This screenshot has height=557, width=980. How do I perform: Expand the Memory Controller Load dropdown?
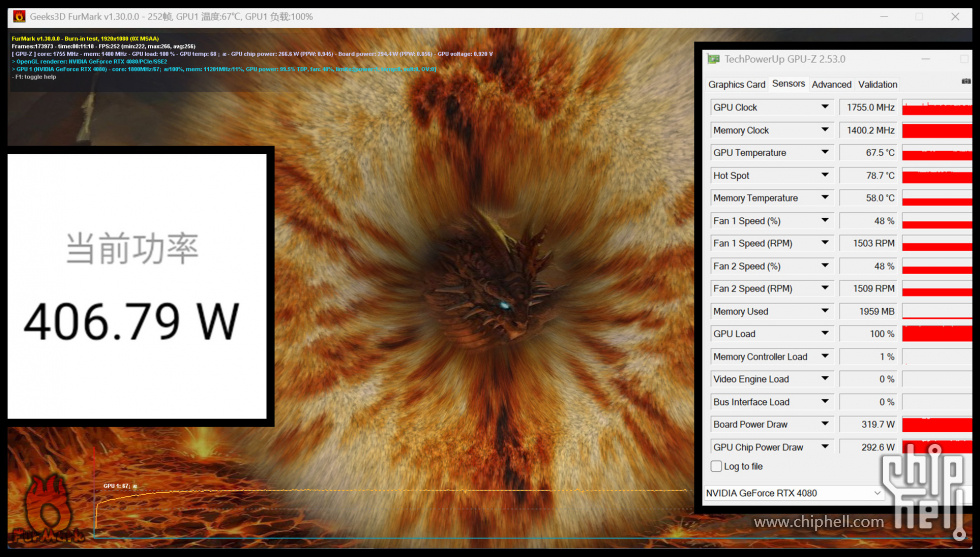point(825,356)
